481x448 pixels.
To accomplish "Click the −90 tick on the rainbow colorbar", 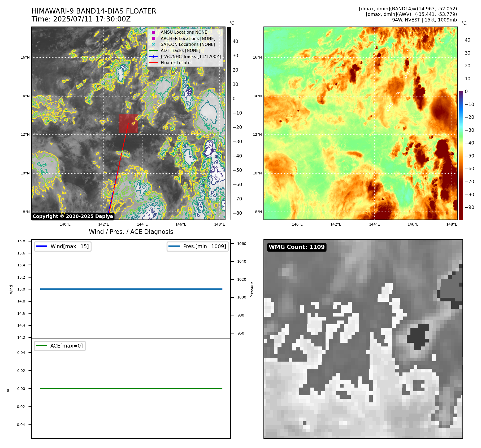I will point(470,207).
